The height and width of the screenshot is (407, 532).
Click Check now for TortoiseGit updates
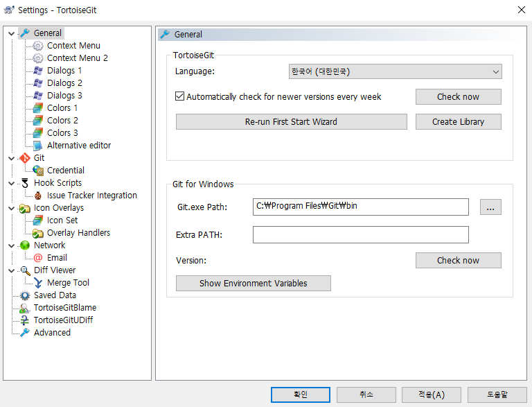[x=458, y=97]
